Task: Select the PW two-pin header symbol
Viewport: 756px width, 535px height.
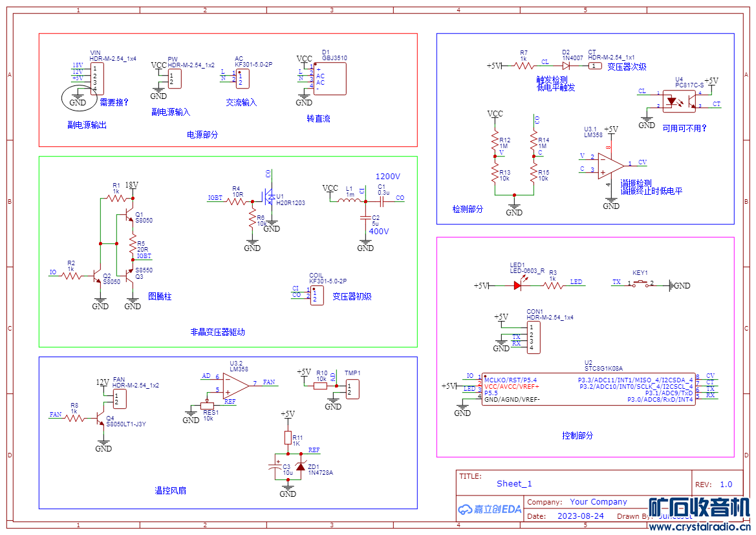Action: point(175,79)
